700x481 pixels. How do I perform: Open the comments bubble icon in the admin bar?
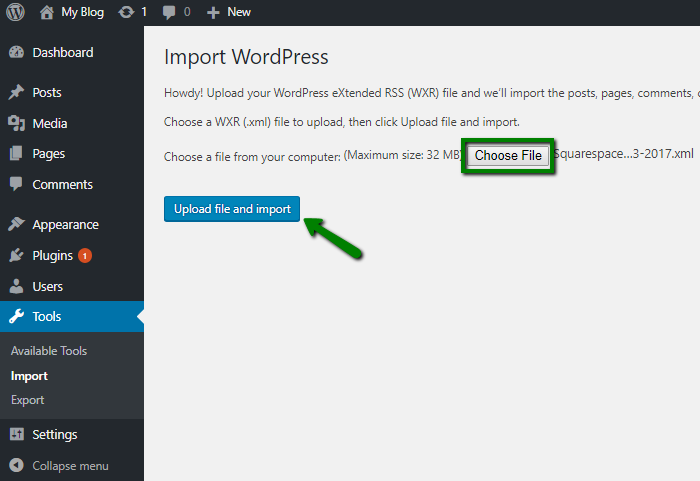[x=169, y=13]
